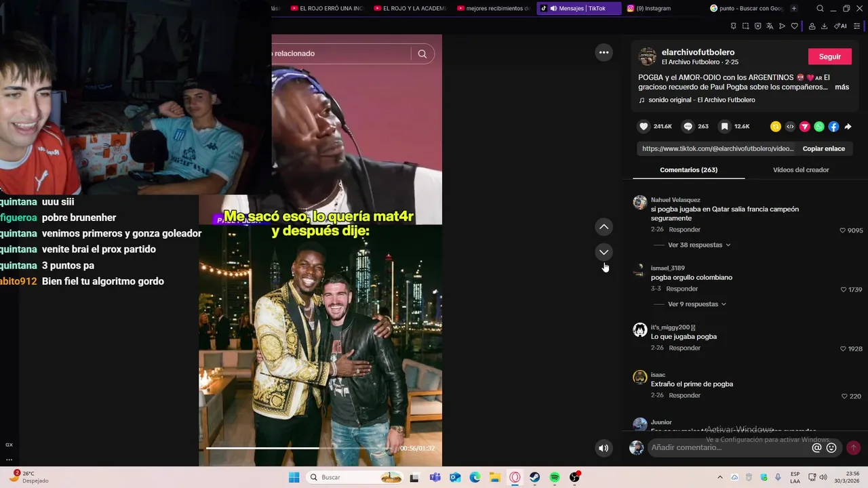
Task: Open the ad blocker shield icon
Action: pos(757,26)
